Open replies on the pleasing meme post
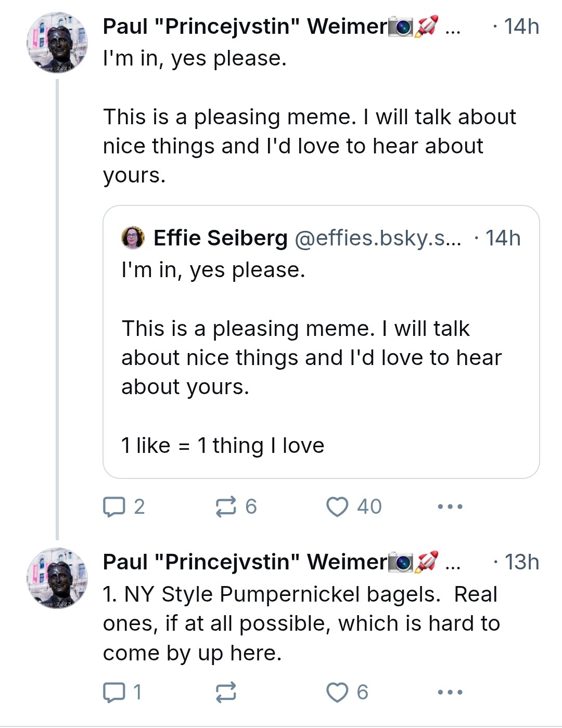 124,506
